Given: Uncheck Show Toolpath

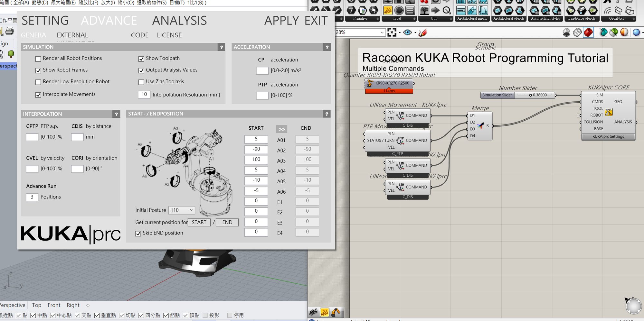Looking at the screenshot, I should (141, 59).
